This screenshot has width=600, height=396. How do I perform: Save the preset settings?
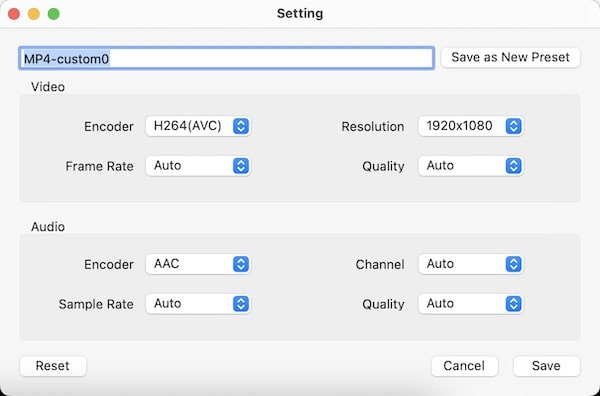(x=546, y=366)
